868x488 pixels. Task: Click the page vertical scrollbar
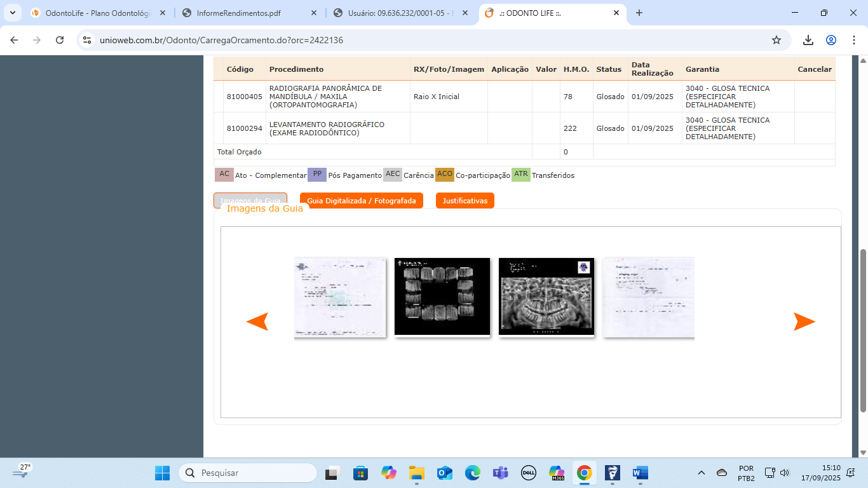[x=863, y=330]
